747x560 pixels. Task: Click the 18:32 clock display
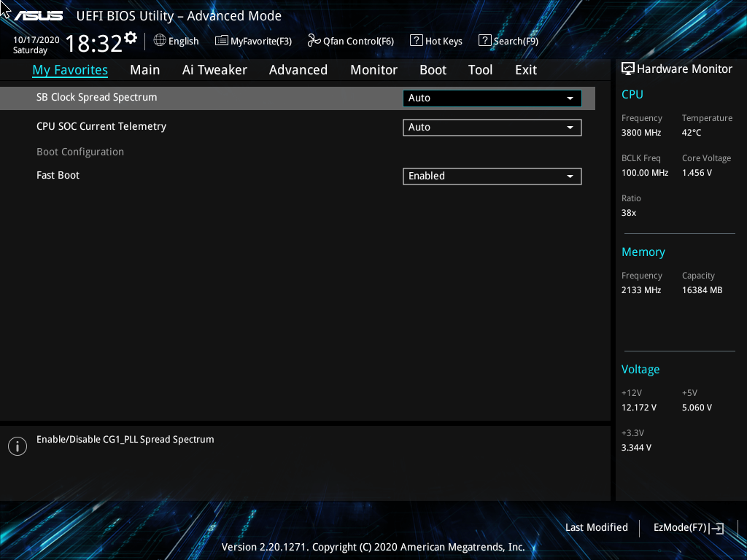tap(94, 43)
